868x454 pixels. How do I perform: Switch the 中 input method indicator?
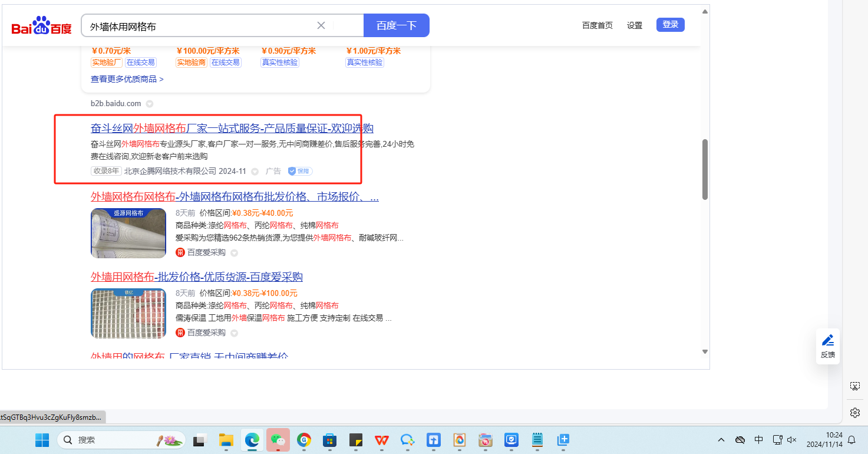[758, 440]
